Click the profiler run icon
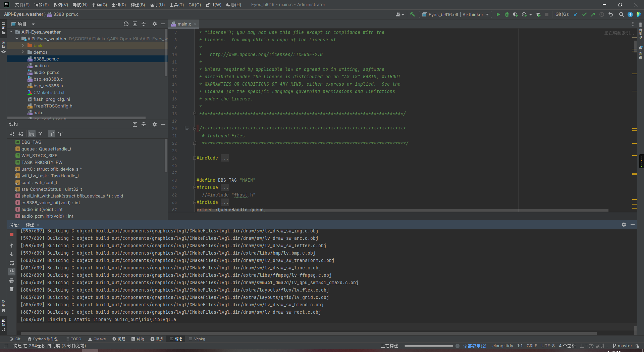 click(524, 14)
